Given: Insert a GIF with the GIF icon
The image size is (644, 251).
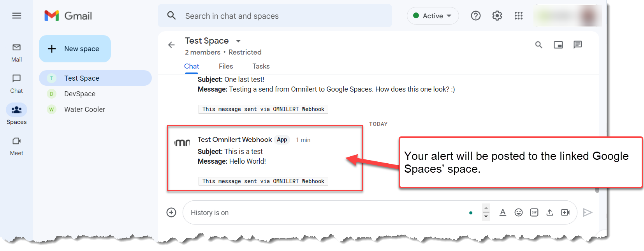Looking at the screenshot, I should pos(534,212).
